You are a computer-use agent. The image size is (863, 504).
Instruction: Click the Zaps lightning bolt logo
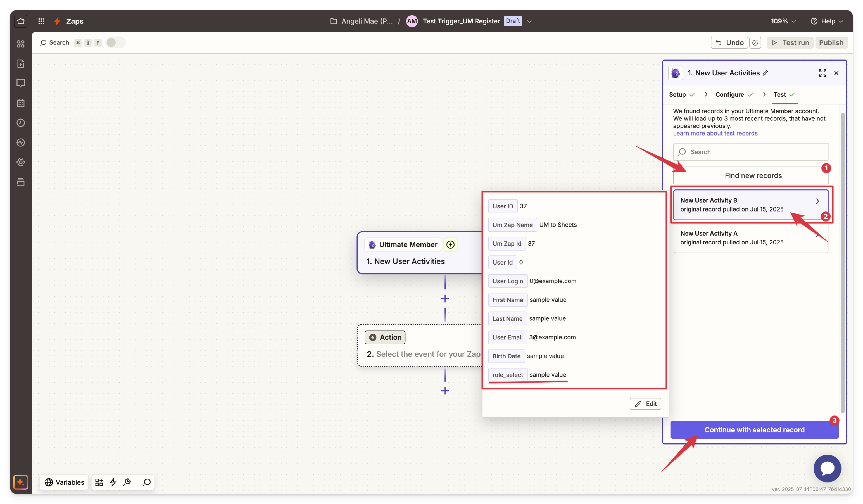57,21
